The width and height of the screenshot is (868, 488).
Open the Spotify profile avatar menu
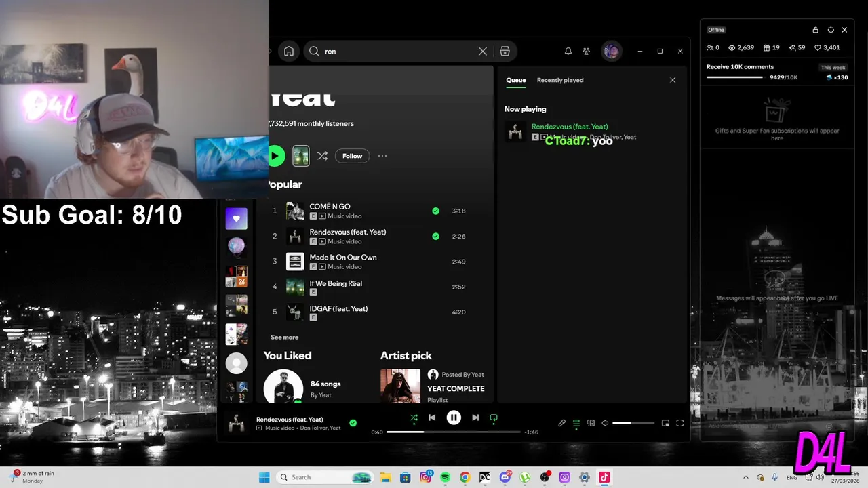click(612, 51)
